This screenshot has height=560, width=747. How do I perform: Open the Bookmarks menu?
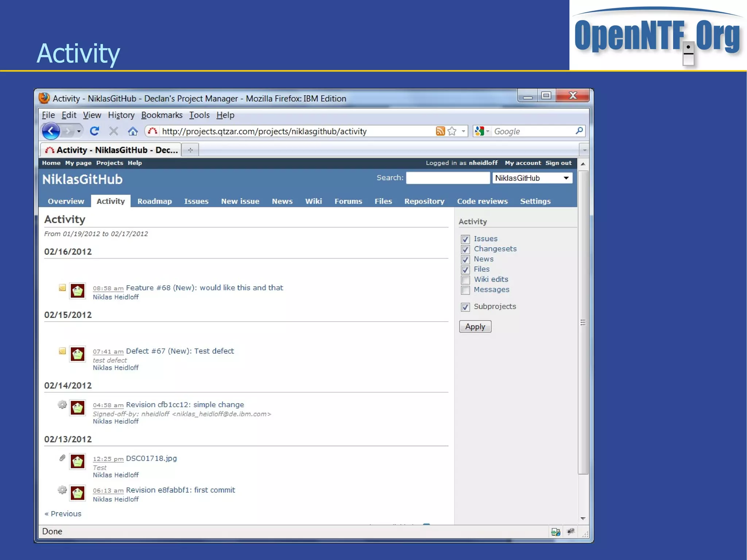click(162, 115)
